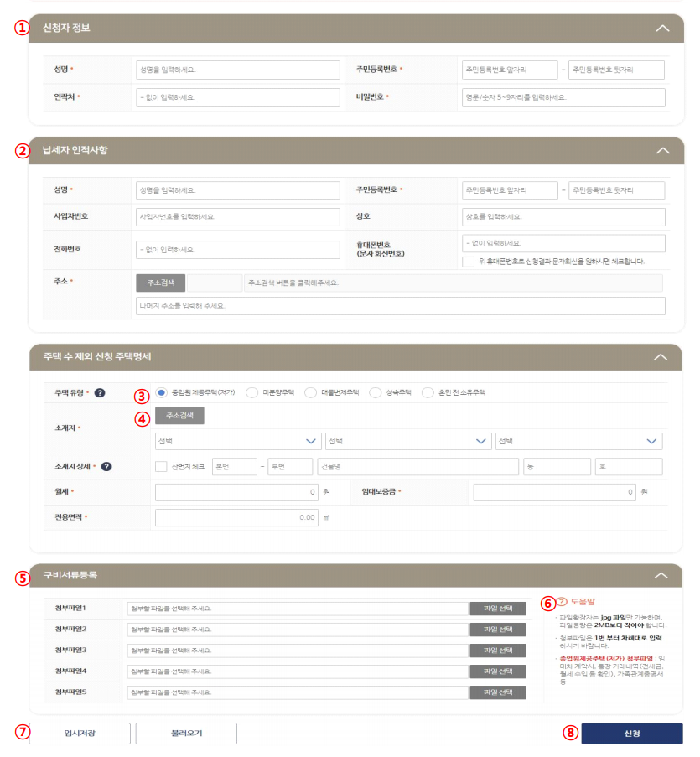This screenshot has width=700, height=757.
Task: Focus 나머지 주소 input field
Action: click(401, 306)
